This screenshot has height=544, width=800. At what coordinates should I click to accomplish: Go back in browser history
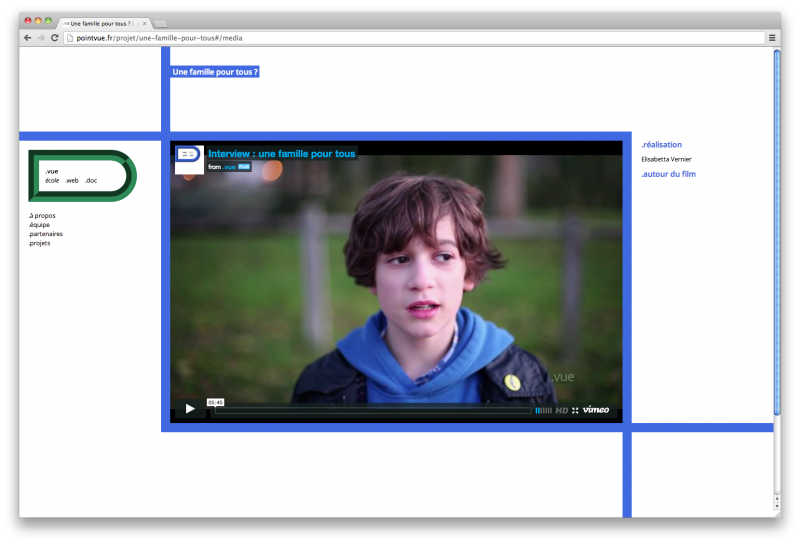pos(28,38)
